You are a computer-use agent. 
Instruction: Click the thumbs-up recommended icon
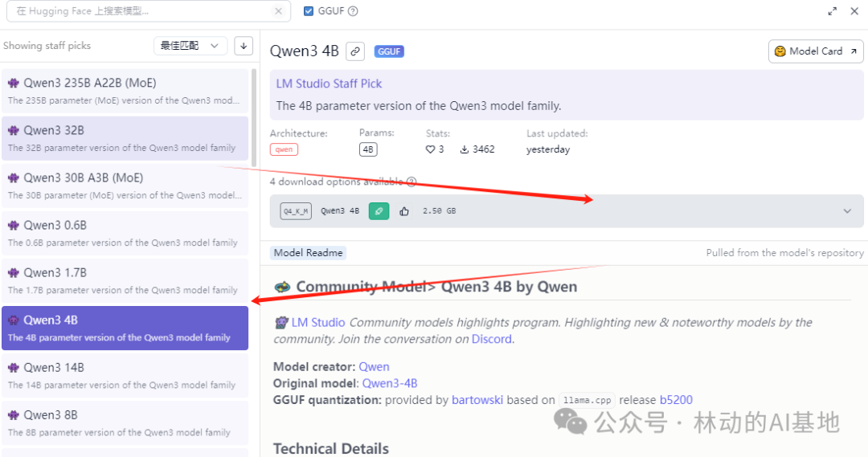point(404,211)
